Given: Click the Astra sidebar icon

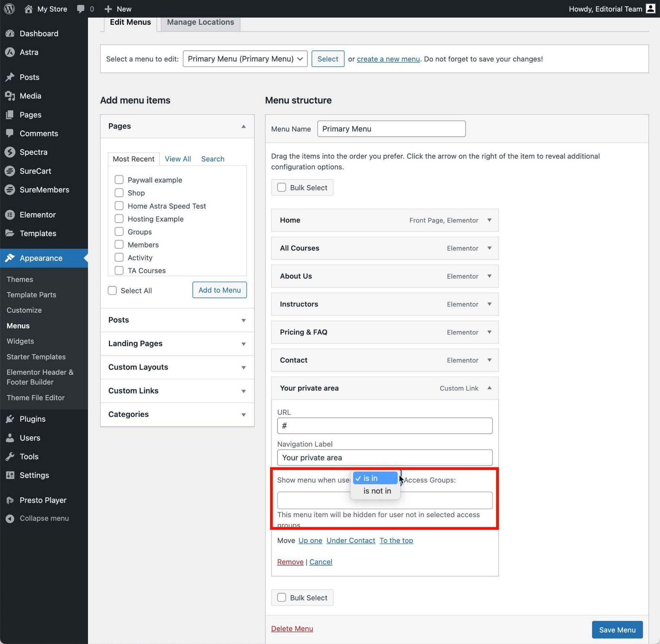Looking at the screenshot, I should (10, 52).
